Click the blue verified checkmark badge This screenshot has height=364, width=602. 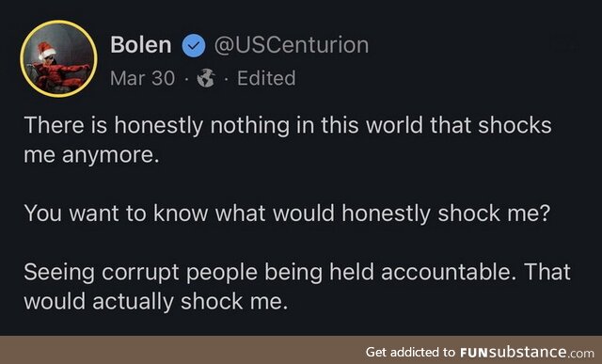[194, 45]
